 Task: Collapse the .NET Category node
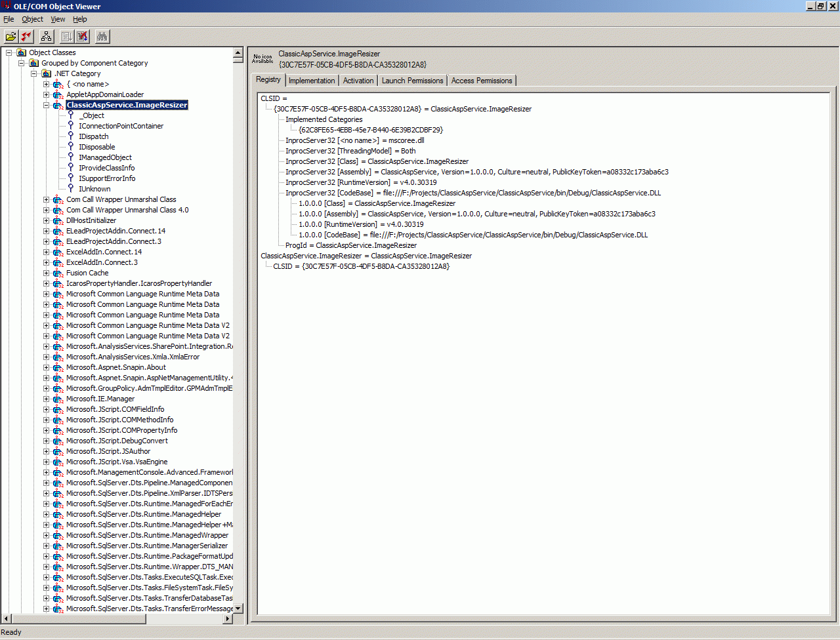tap(34, 73)
